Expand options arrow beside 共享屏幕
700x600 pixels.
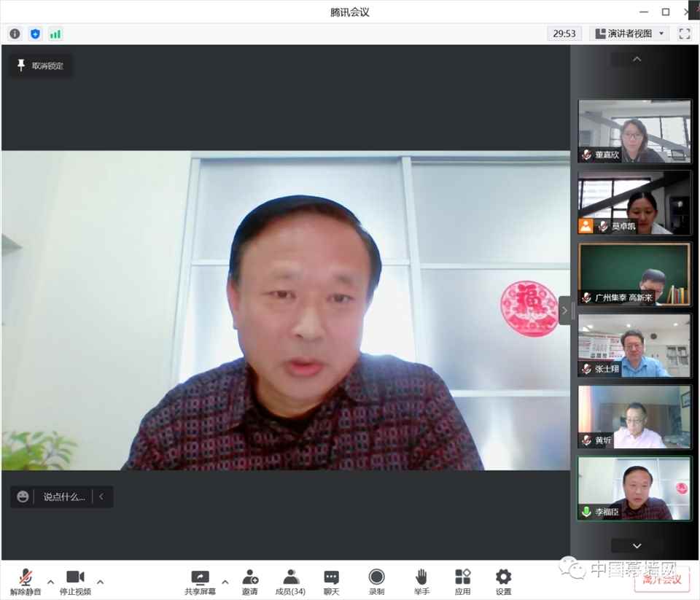tap(225, 582)
